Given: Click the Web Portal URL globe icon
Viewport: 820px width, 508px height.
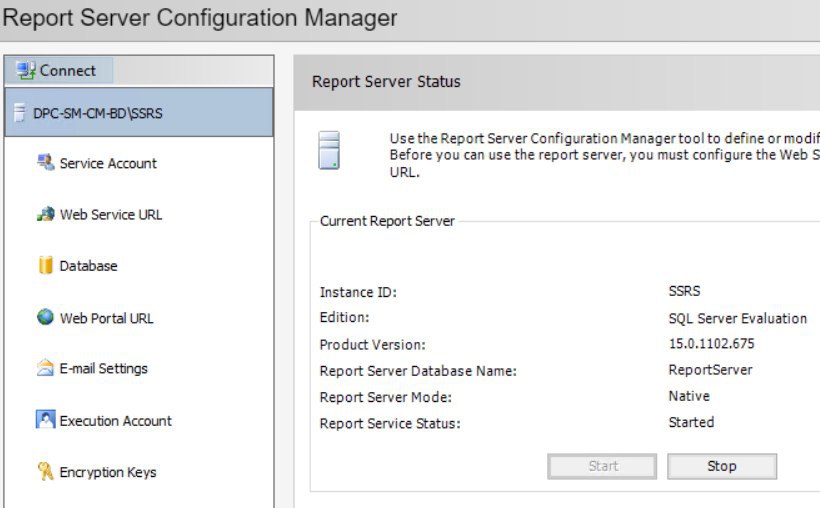Looking at the screenshot, I should (x=45, y=317).
